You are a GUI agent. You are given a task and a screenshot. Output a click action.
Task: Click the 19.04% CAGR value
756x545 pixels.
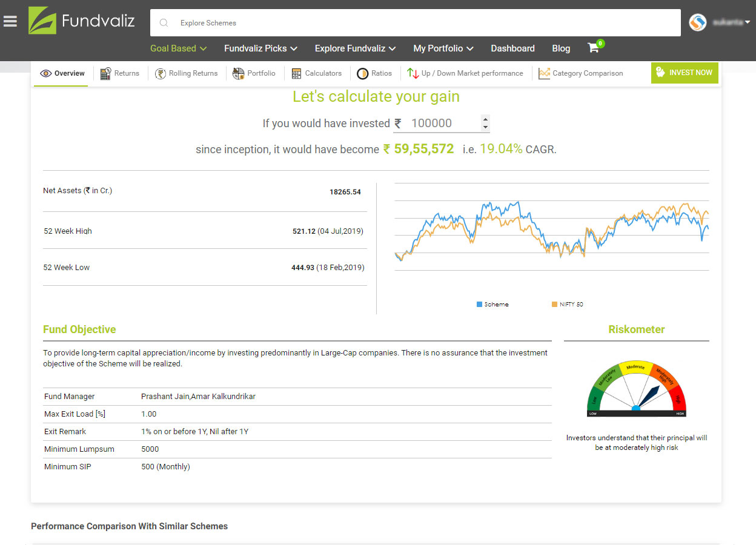click(501, 149)
